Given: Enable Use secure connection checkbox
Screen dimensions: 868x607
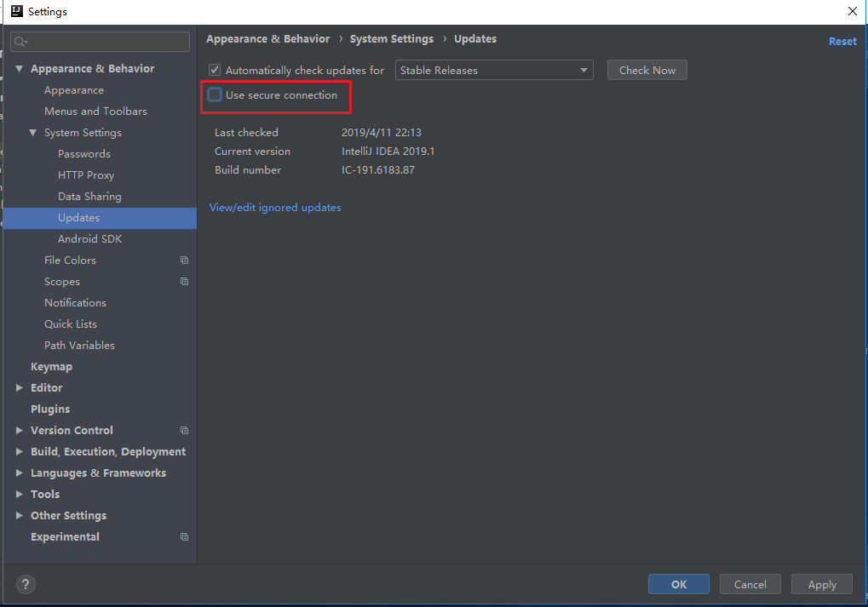Looking at the screenshot, I should (215, 94).
